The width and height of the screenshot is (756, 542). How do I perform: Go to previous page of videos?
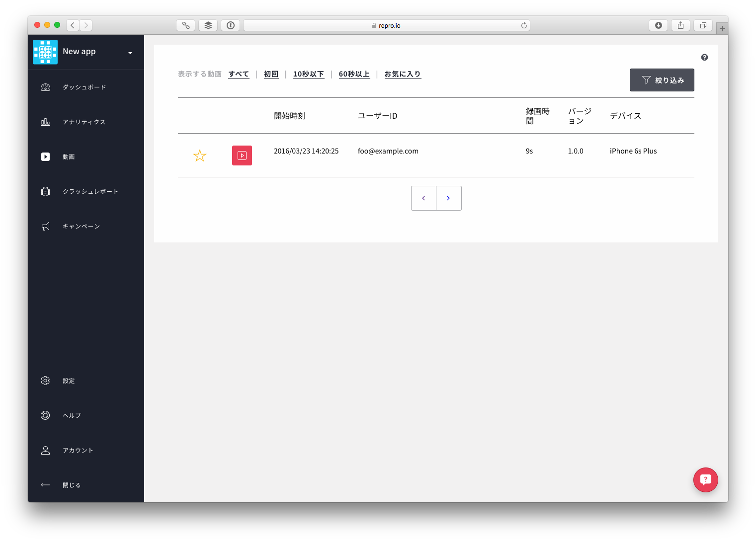tap(423, 198)
